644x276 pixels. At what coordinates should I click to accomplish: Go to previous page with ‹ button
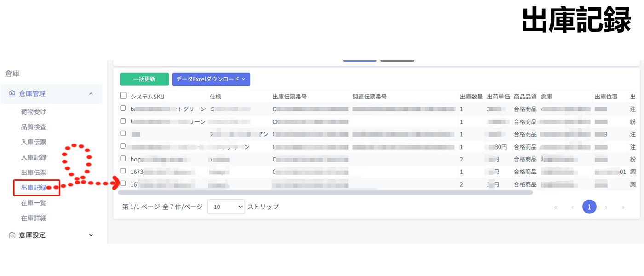573,207
